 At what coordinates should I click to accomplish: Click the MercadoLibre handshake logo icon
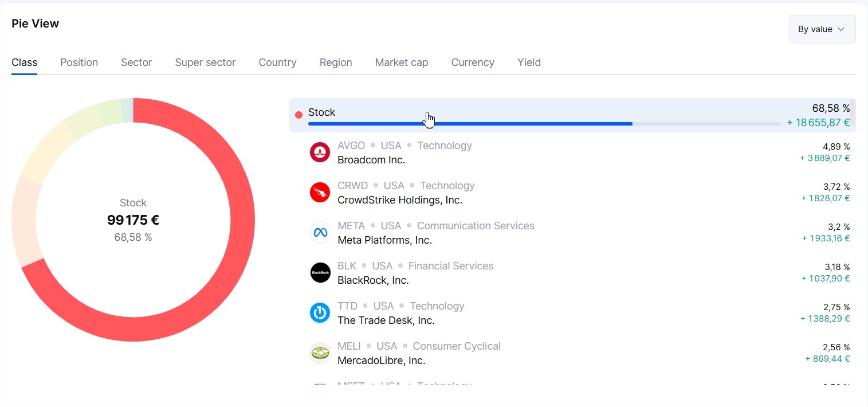(320, 353)
